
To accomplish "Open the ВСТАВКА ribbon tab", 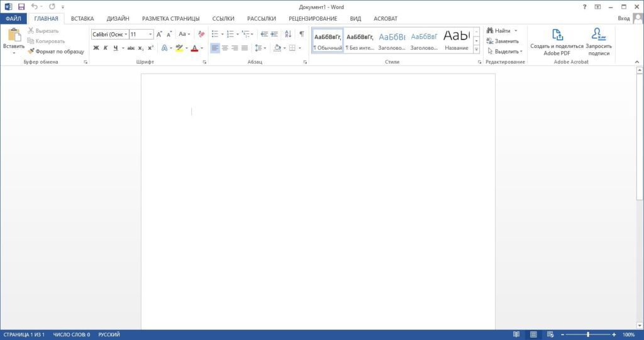I will point(82,19).
